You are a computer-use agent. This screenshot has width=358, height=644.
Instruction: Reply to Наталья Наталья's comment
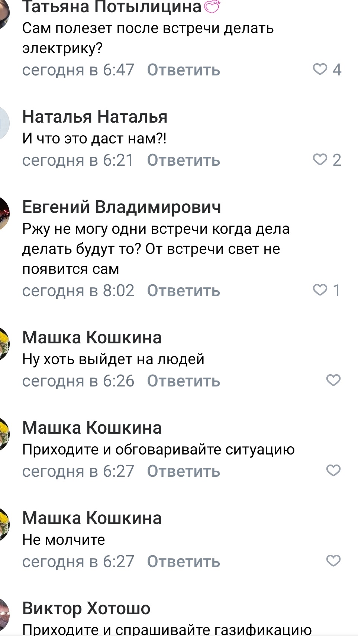(183, 160)
